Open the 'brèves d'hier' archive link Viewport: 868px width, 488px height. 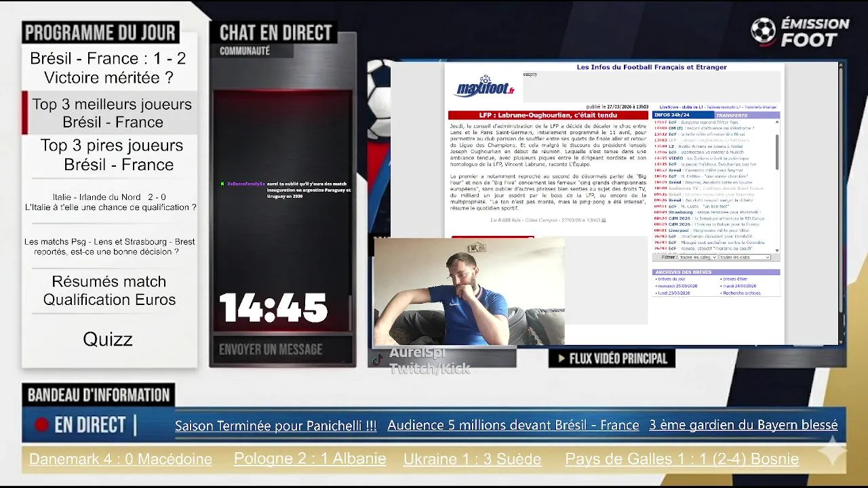pyautogui.click(x=736, y=279)
